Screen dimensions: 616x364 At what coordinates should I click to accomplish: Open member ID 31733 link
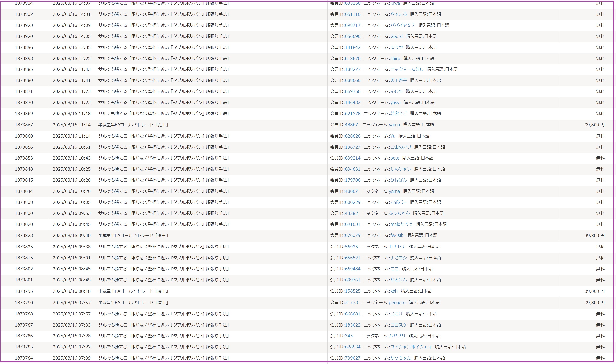(351, 303)
